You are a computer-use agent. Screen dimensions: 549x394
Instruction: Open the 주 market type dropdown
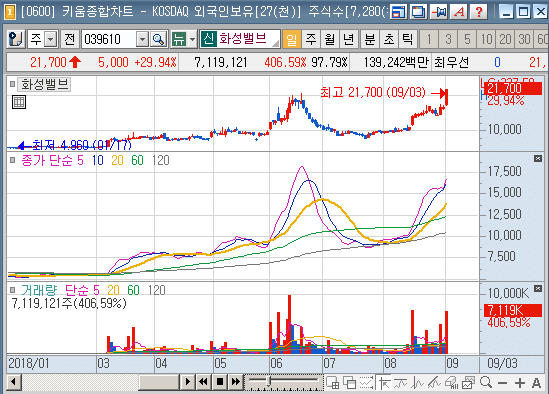51,39
